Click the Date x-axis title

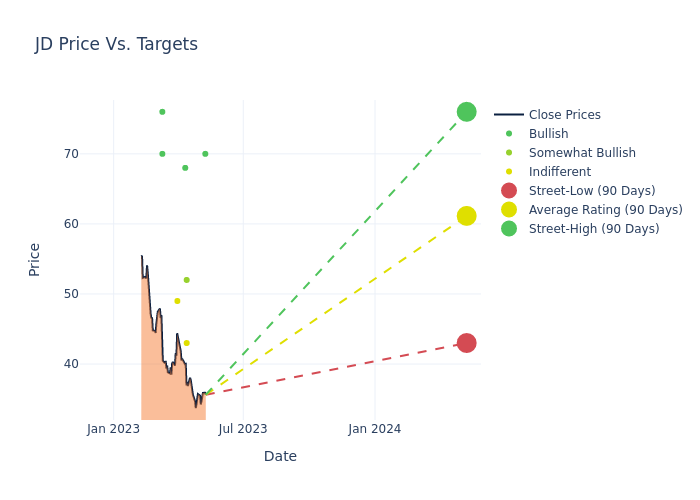pos(280,456)
